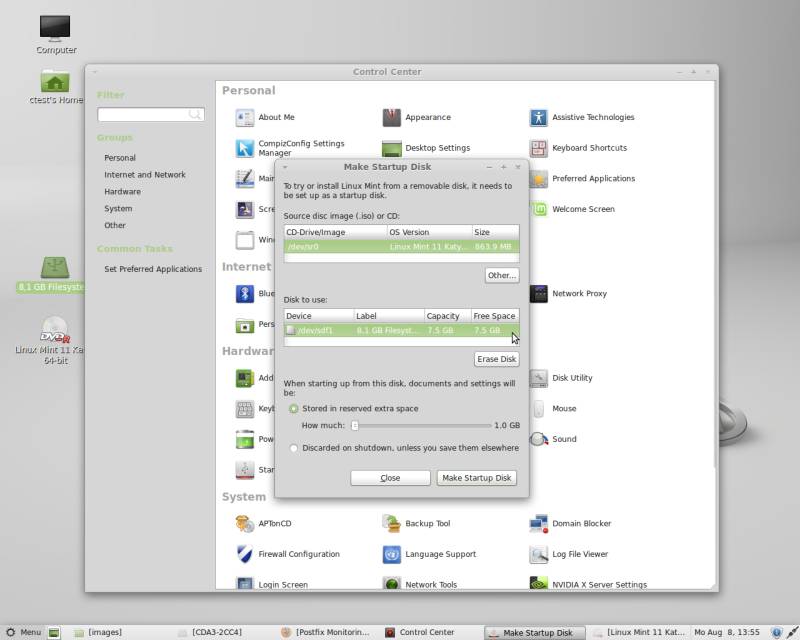This screenshot has height=640, width=800.
Task: Select the Hardware group in sidebar
Action: [x=122, y=191]
